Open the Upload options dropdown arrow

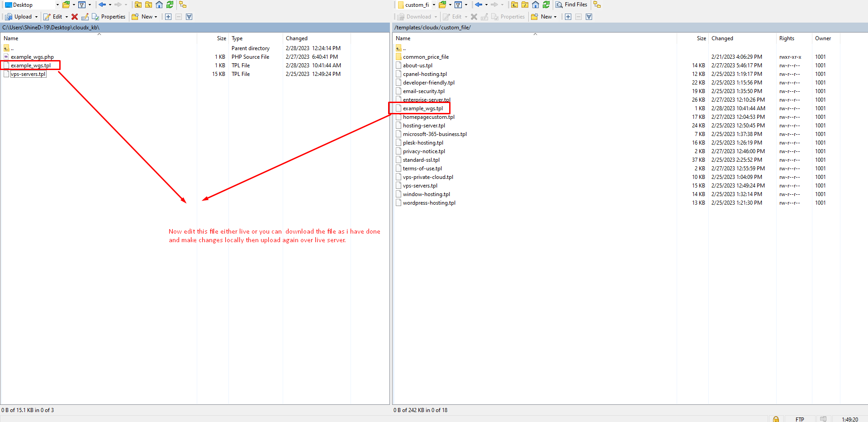coord(37,17)
